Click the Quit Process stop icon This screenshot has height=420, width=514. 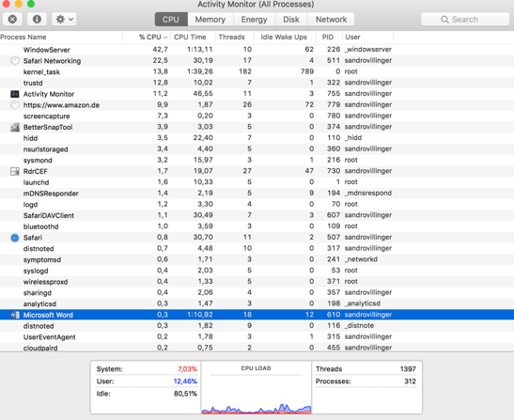click(x=12, y=20)
